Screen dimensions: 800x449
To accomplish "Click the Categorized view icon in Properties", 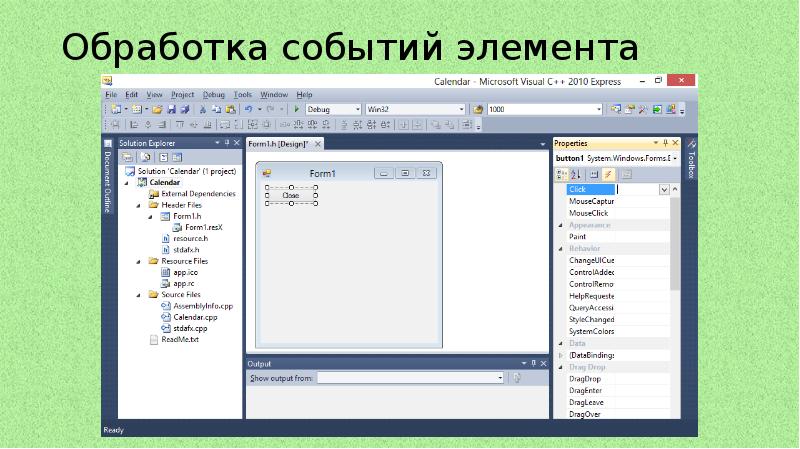I will [x=561, y=173].
